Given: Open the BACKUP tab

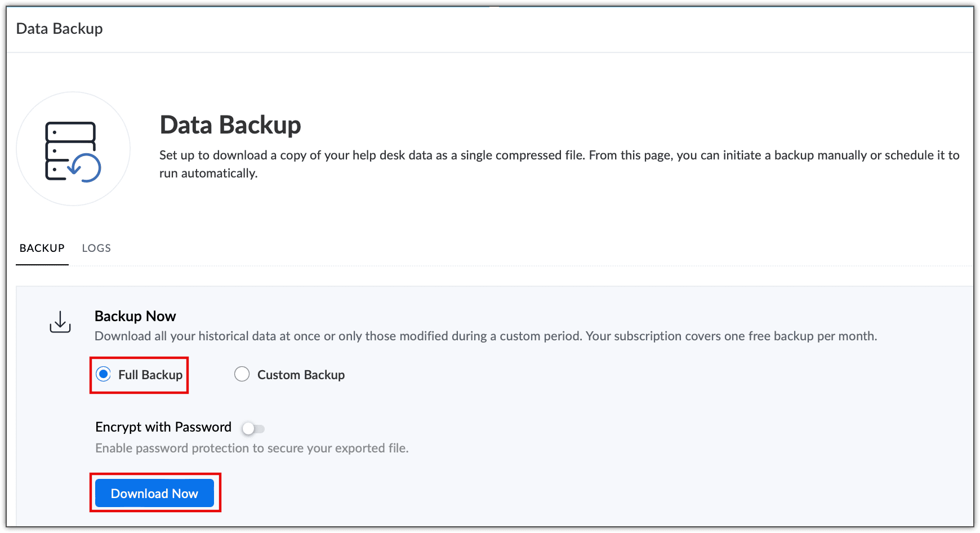Looking at the screenshot, I should click(42, 248).
